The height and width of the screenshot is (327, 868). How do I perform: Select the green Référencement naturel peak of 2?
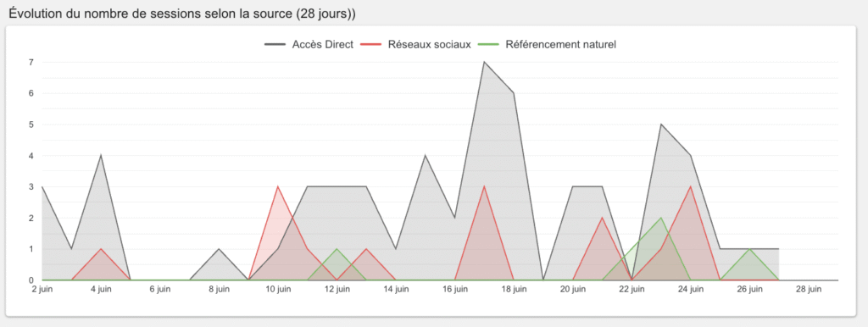(661, 218)
